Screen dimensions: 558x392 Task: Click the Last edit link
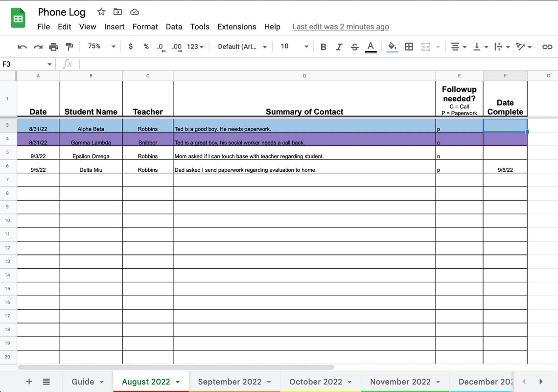tap(340, 26)
